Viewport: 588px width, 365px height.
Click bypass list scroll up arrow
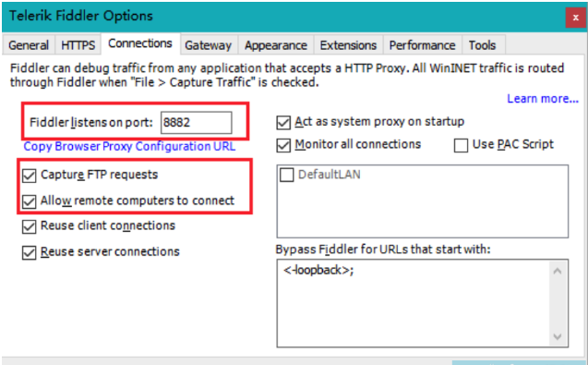click(558, 271)
